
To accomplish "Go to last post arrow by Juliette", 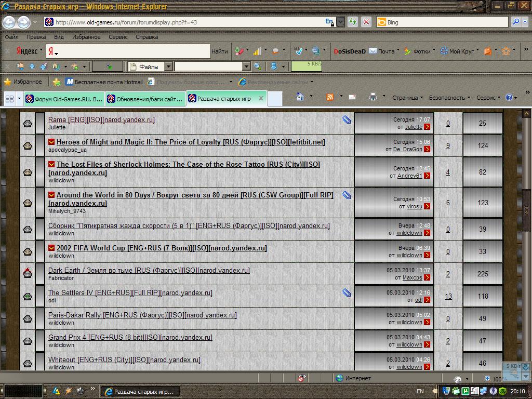I will (x=427, y=127).
